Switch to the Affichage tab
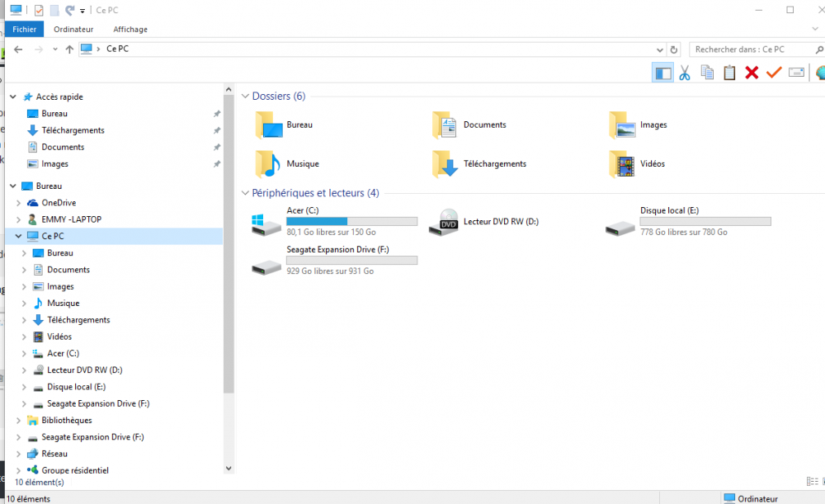This screenshot has width=825, height=504. (130, 29)
